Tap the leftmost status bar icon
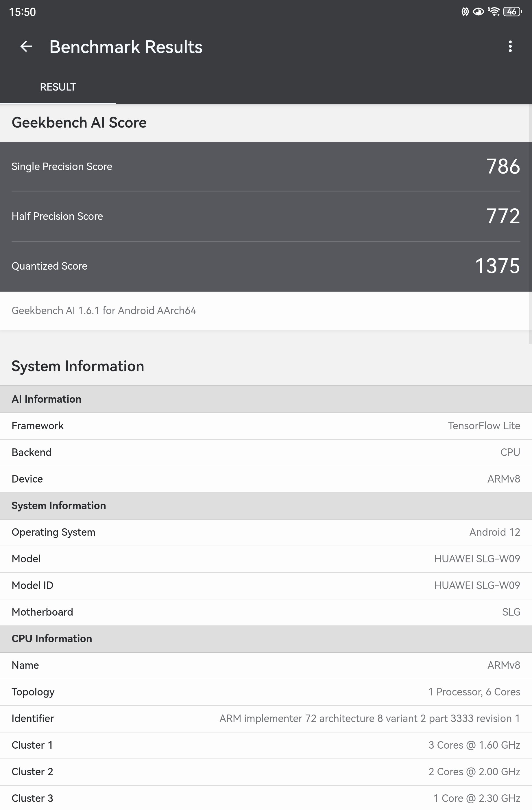The image size is (532, 810). (x=465, y=12)
